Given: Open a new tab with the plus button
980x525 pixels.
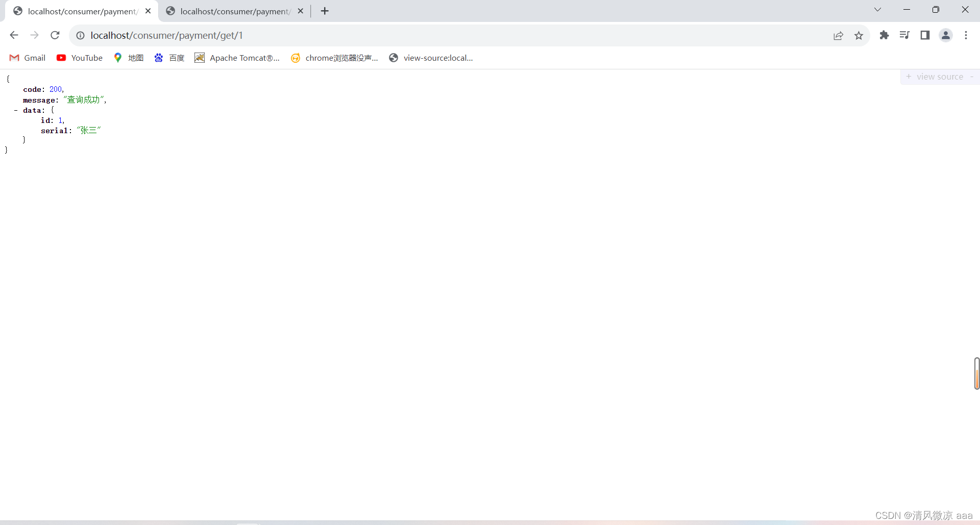Looking at the screenshot, I should click(325, 11).
